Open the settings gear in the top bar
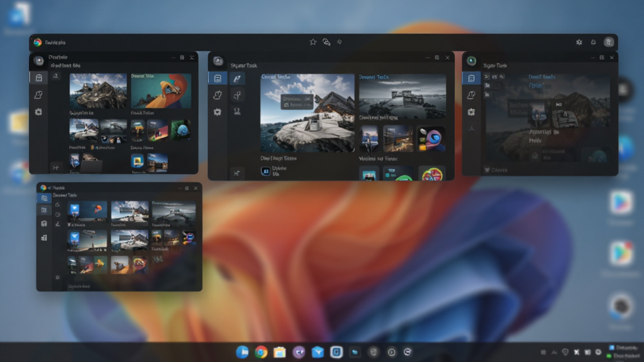644x362 pixels. 579,42
